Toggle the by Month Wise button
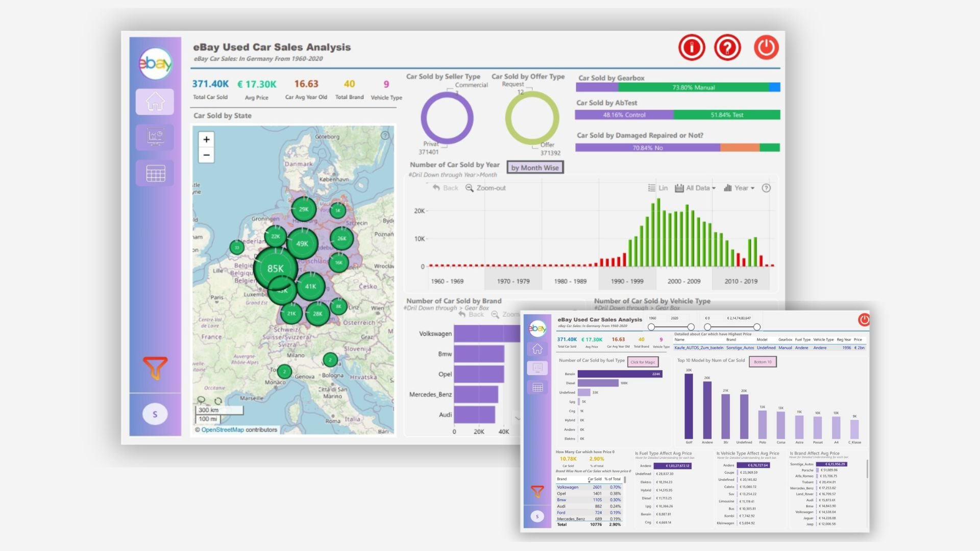The height and width of the screenshot is (551, 980). pos(534,168)
